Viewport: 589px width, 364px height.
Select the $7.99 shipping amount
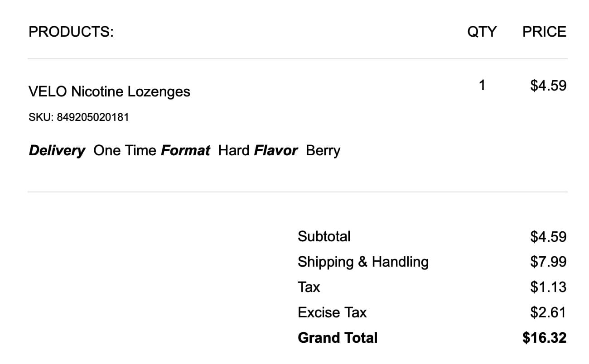tap(548, 262)
